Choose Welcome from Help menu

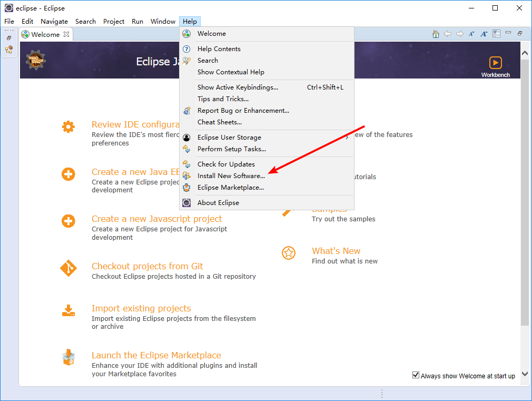click(x=267, y=34)
